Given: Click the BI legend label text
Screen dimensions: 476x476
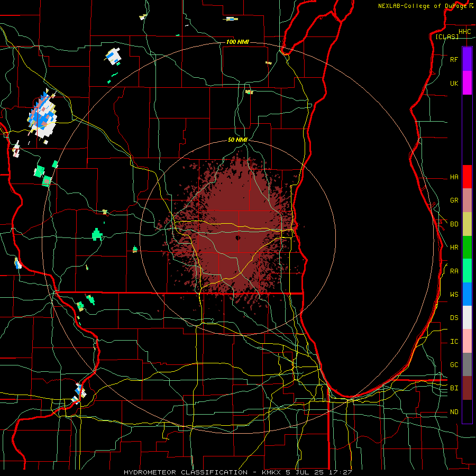Looking at the screenshot, I should [x=454, y=388].
